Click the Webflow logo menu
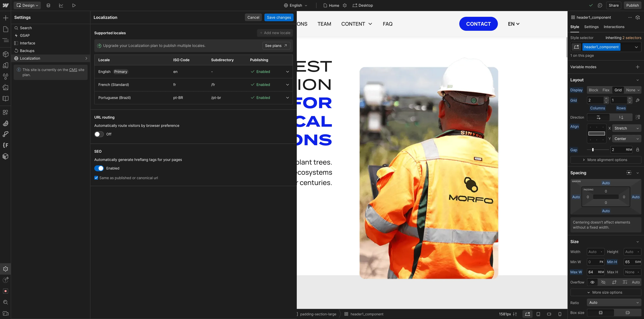Viewport: 644px width, 319px height. pyautogui.click(x=6, y=5)
